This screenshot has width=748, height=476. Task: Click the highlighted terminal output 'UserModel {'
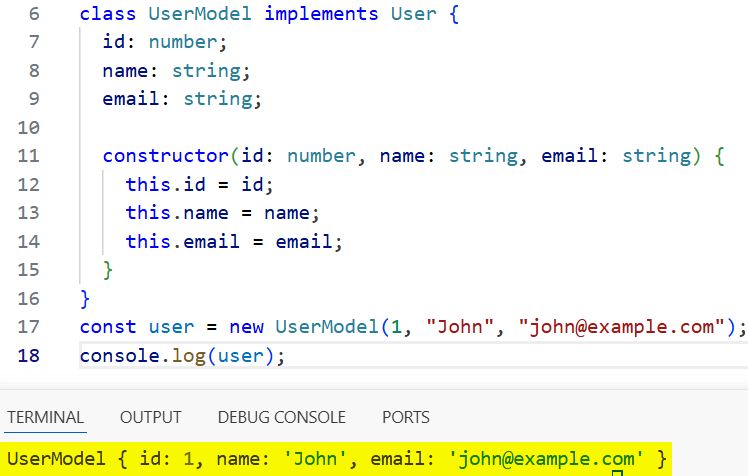pos(67,459)
